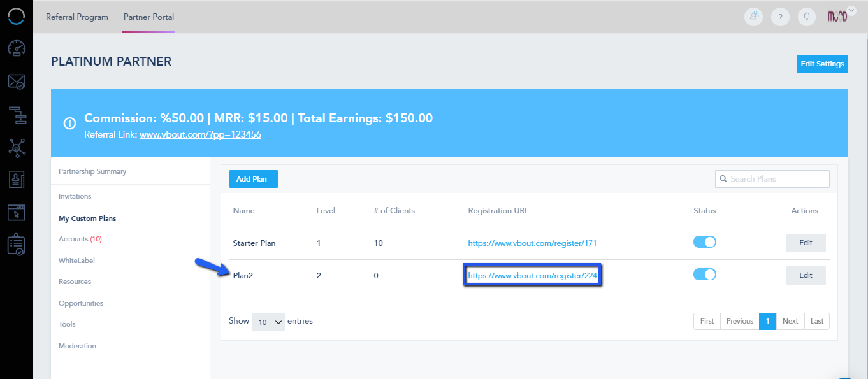Open the social media network icon
Image resolution: width=868 pixels, height=379 pixels.
(17, 148)
